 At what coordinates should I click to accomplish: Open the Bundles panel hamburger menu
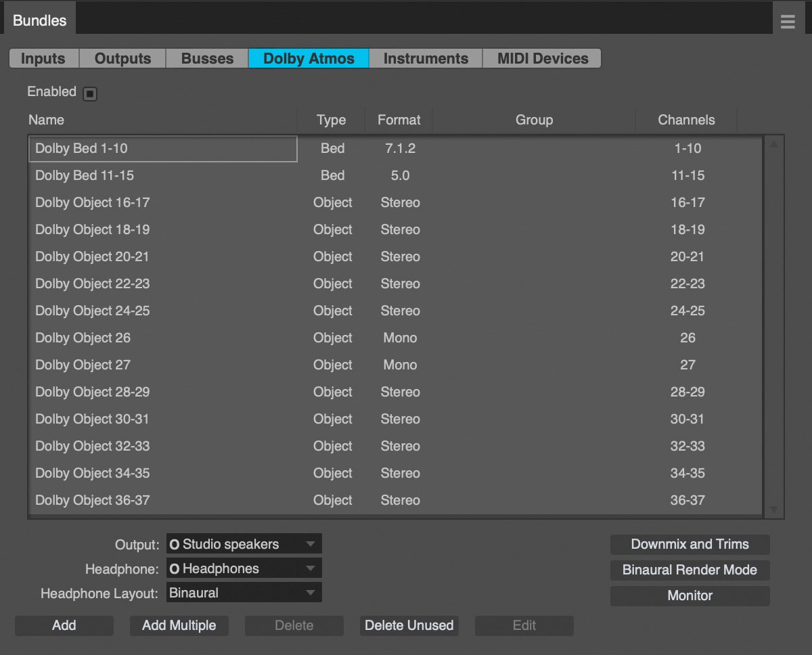click(788, 22)
